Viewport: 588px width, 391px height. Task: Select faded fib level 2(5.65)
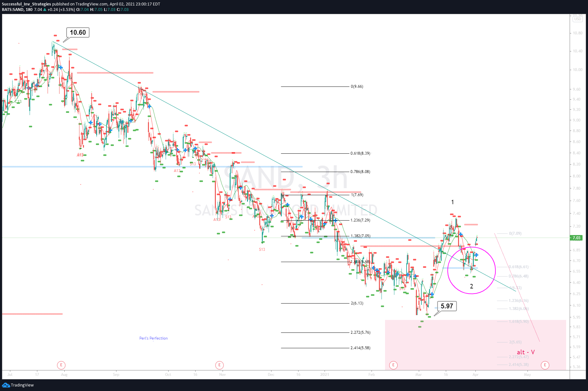pyautogui.click(x=515, y=342)
